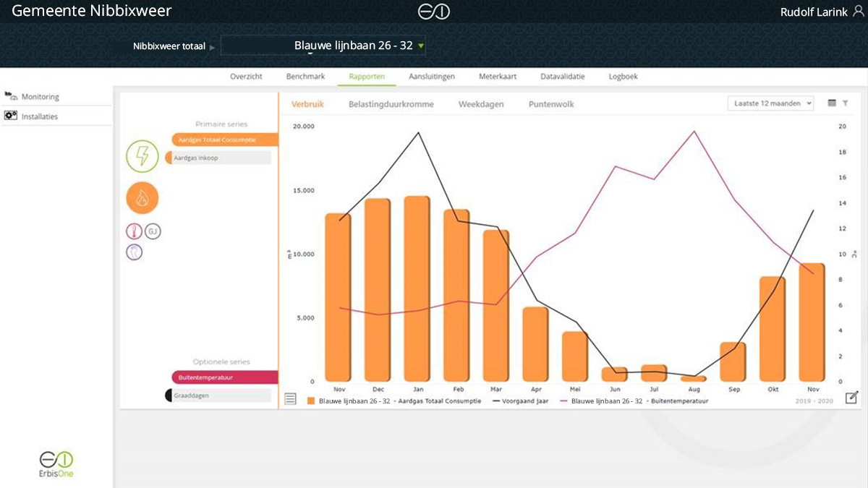Select the Verbruik chart tab

[x=307, y=104]
